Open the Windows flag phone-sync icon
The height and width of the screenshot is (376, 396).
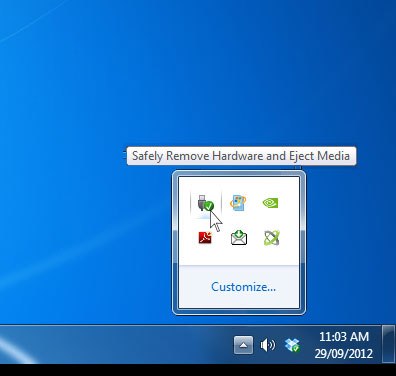[x=238, y=203]
